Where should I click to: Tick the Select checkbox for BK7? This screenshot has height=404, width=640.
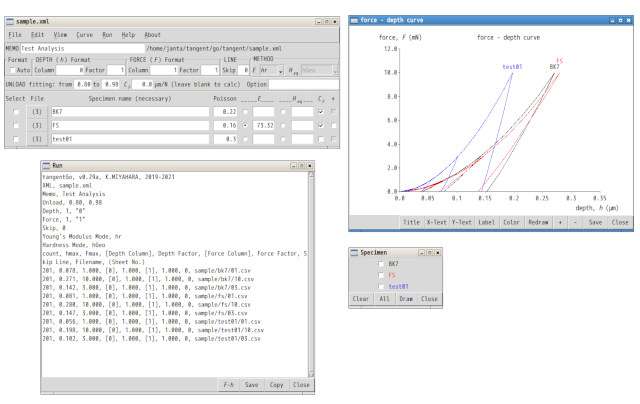coord(16,112)
